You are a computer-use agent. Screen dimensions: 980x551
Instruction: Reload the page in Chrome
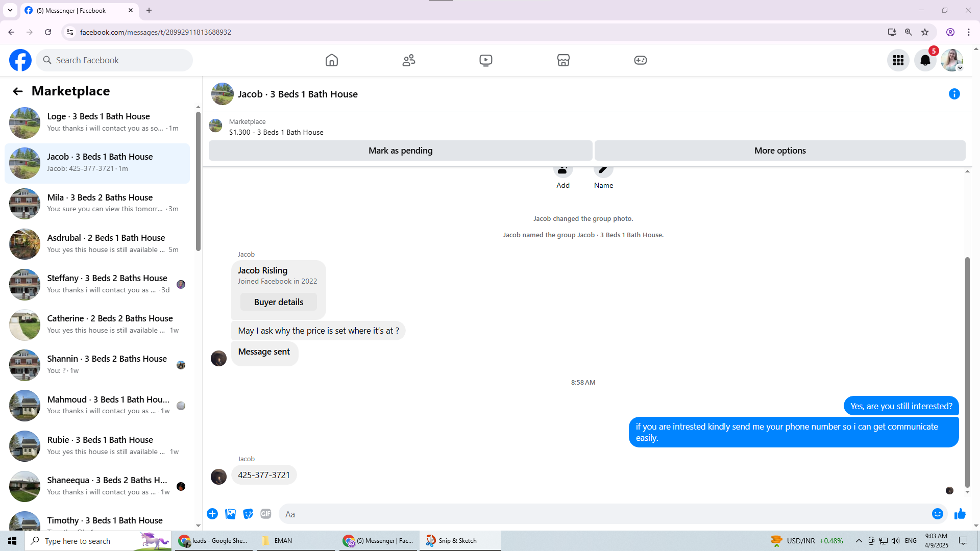pos(48,32)
